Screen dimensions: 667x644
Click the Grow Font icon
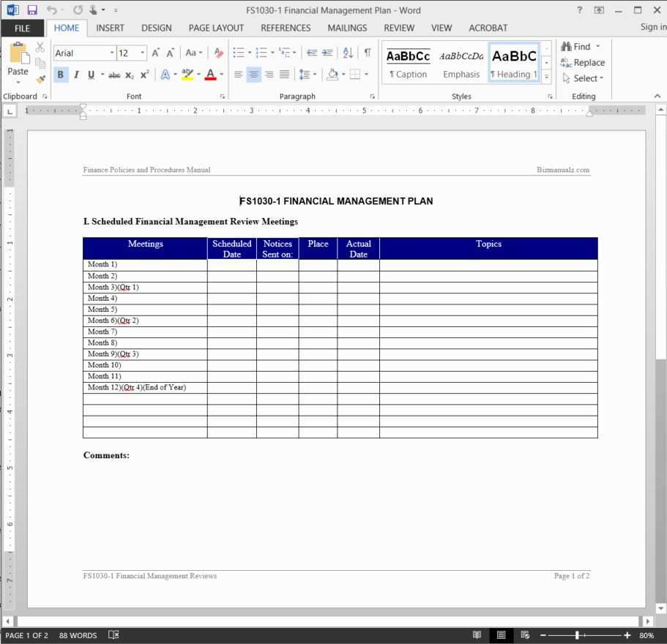pos(156,53)
